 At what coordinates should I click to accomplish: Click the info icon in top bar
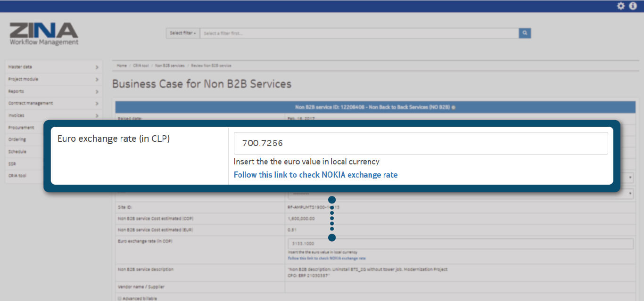tap(633, 6)
